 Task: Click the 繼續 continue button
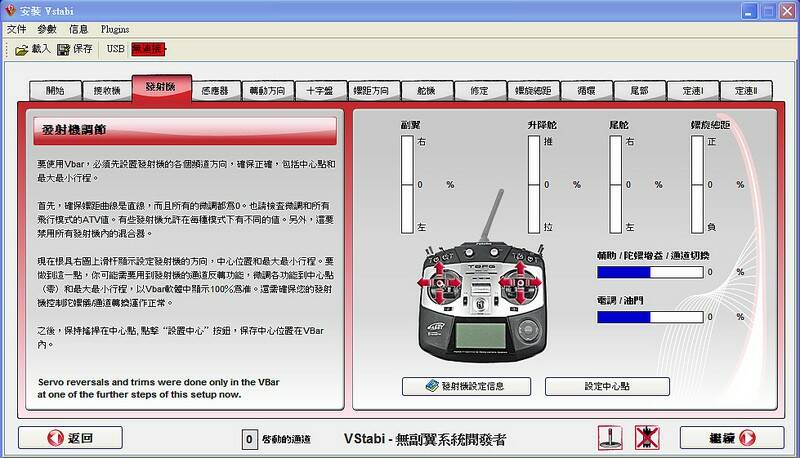[x=732, y=438]
